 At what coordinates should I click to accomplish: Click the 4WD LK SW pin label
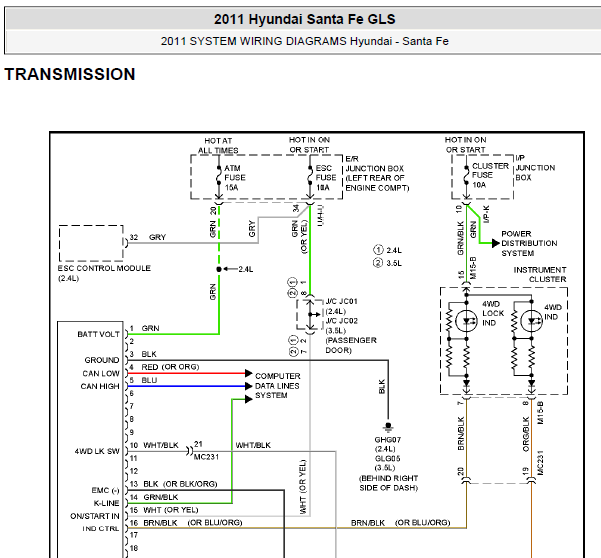coord(97,451)
